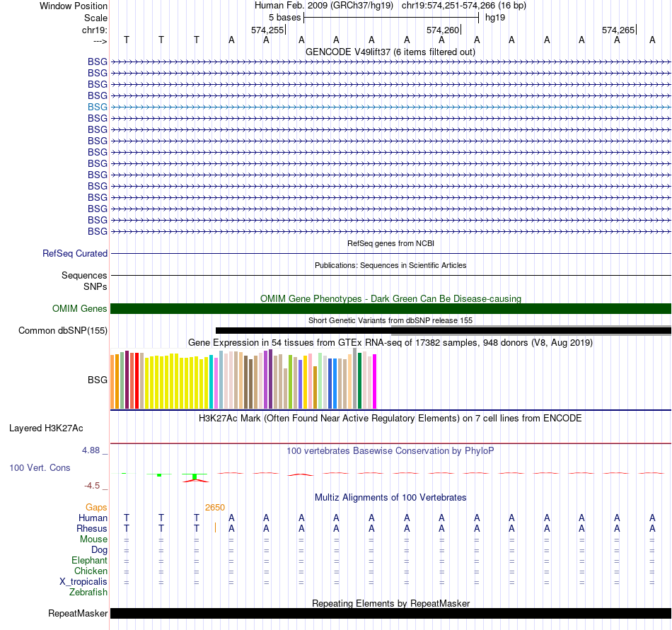Click the magenta bar in GTEx expression chart
This screenshot has height=630, width=672.
[375, 382]
